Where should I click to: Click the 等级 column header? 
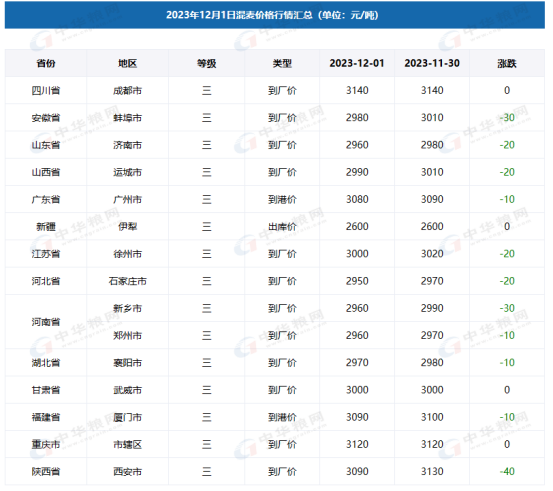click(207, 63)
